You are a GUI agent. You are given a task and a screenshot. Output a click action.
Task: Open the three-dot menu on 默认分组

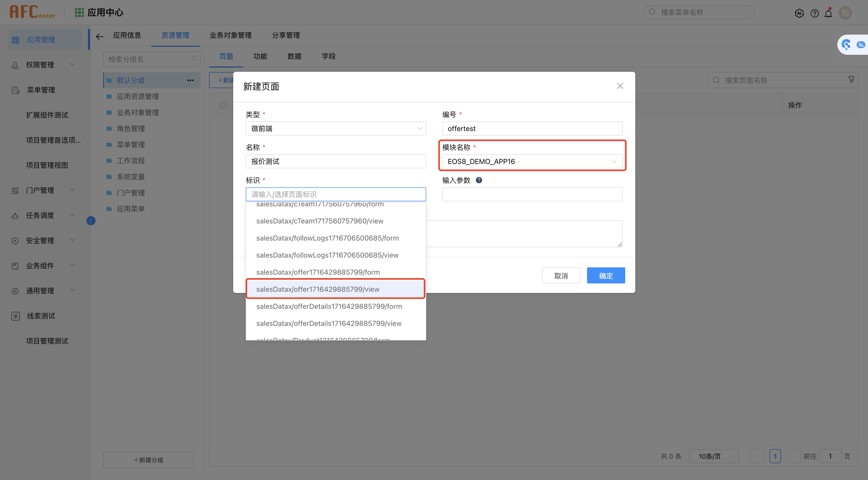[x=190, y=80]
